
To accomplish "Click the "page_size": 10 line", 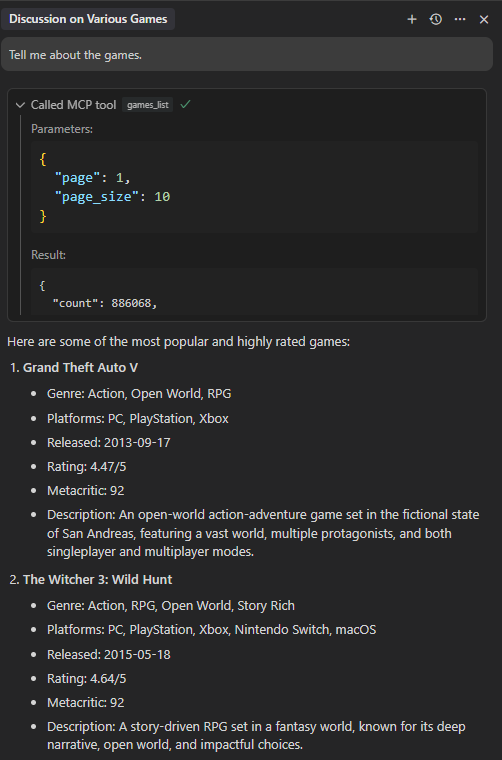I will [x=112, y=197].
